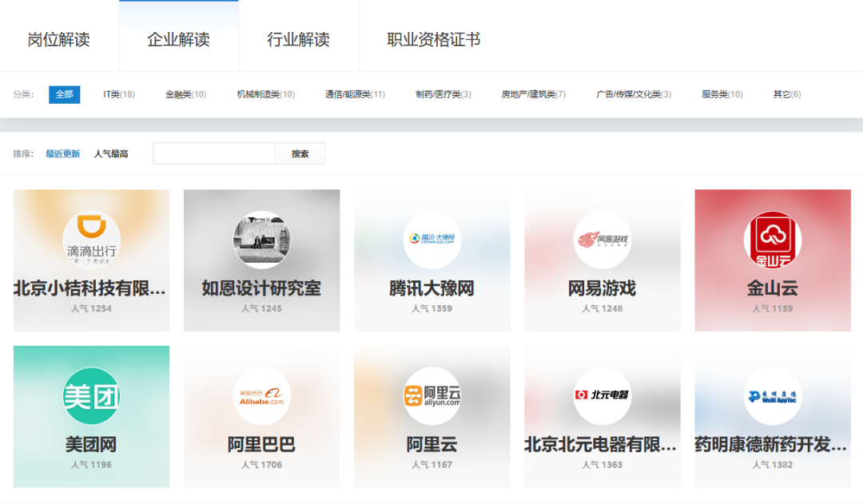Click the 滴滴出行 company logo icon
The image size is (863, 504).
[90, 240]
